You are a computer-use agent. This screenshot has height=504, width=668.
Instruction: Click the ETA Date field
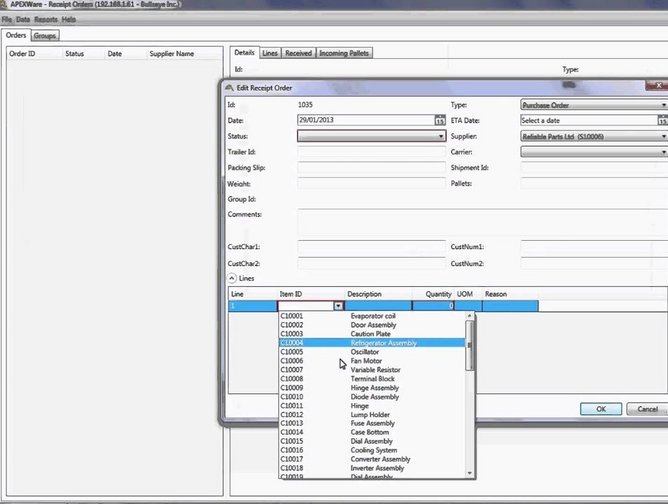589,121
